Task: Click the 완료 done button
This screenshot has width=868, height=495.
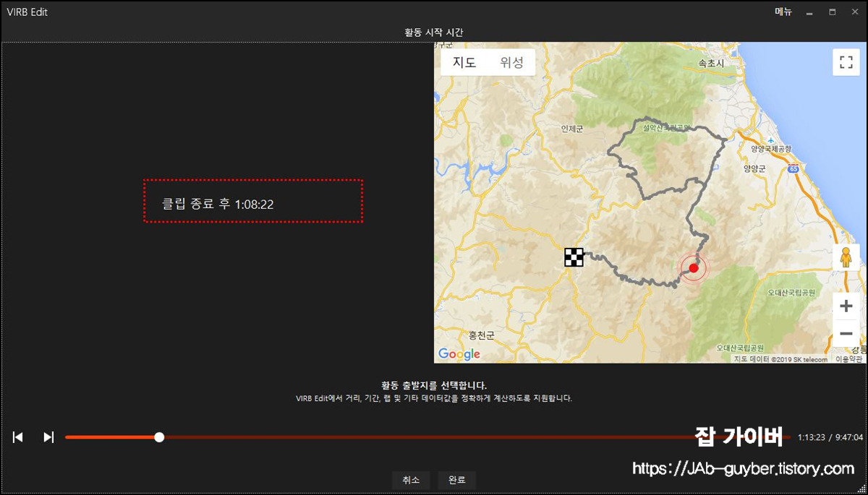Action: pos(456,480)
